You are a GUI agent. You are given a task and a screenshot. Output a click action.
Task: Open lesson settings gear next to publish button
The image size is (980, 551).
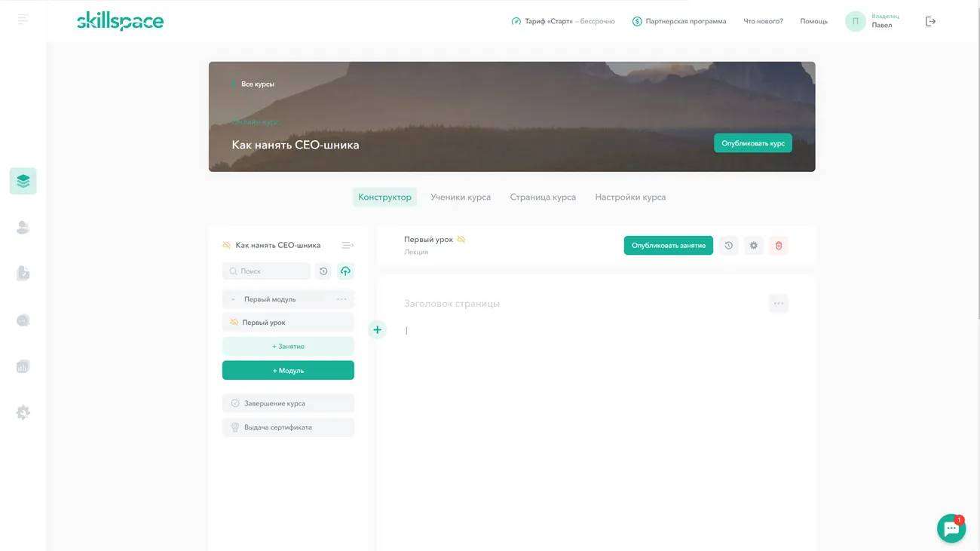(x=753, y=246)
